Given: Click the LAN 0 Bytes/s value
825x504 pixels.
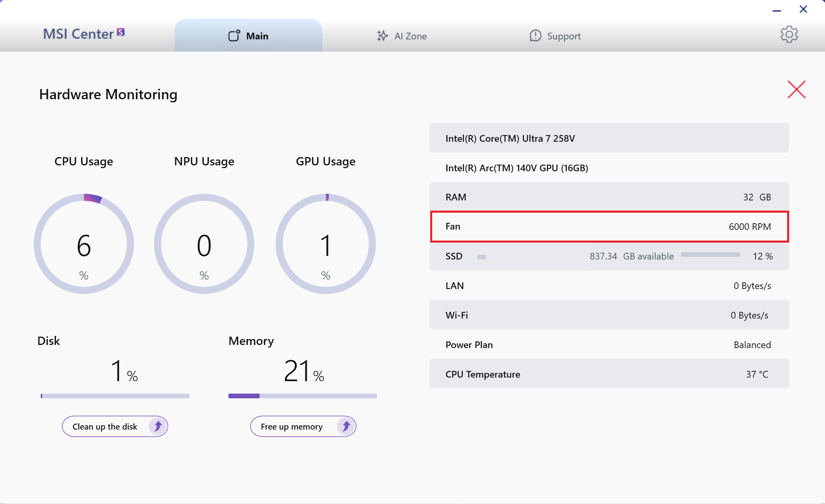Looking at the screenshot, I should pos(752,285).
